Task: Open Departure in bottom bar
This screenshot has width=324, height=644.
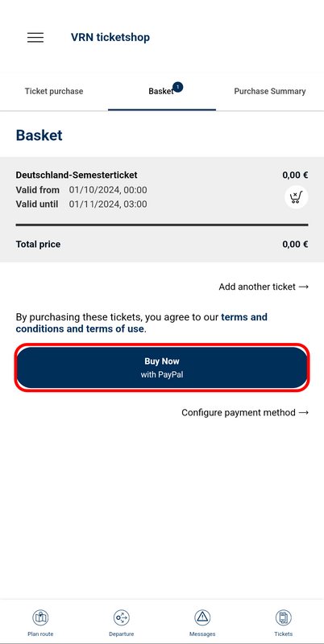Action: coord(121,622)
